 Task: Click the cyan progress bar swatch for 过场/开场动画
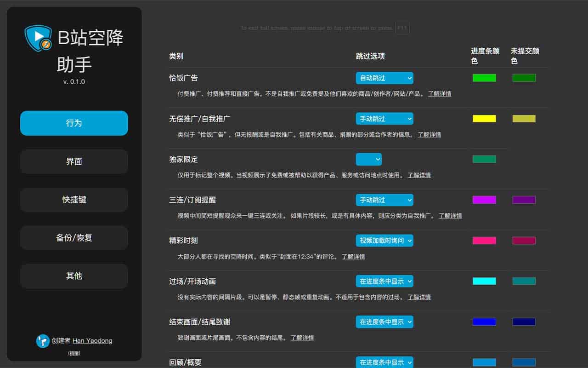484,281
